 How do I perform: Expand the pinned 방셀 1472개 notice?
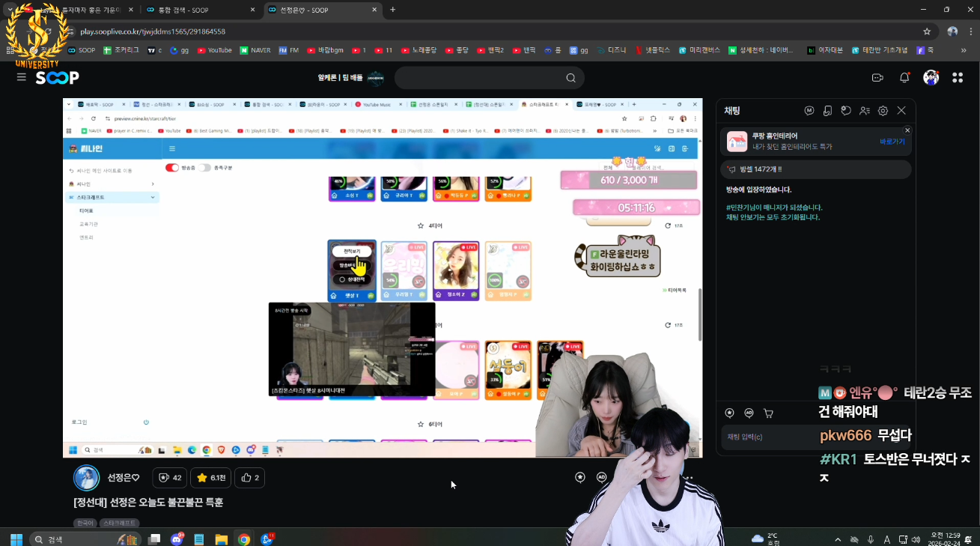tap(815, 169)
